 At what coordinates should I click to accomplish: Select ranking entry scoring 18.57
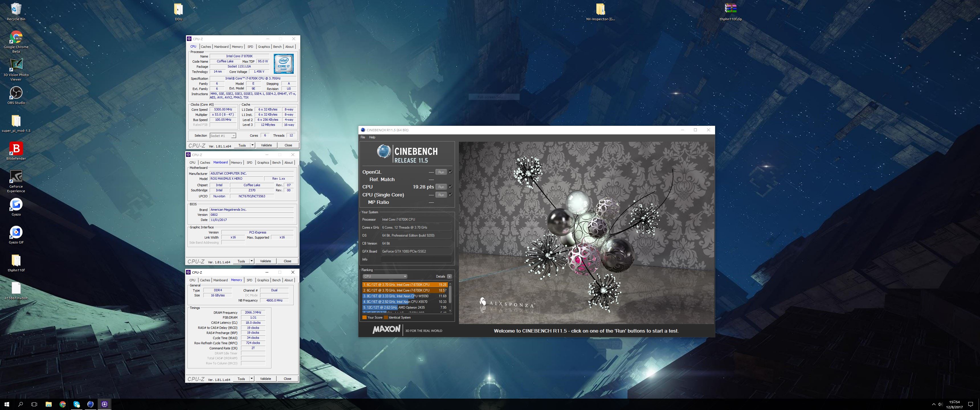(405, 290)
